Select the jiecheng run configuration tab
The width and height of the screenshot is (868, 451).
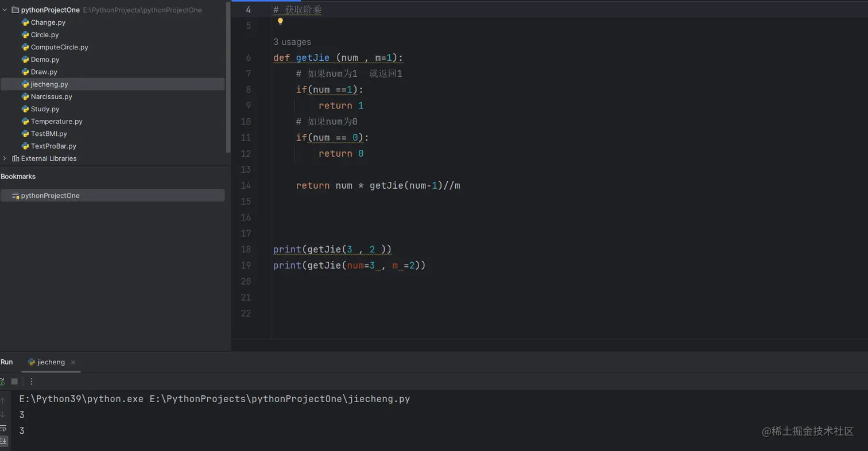tap(51, 362)
